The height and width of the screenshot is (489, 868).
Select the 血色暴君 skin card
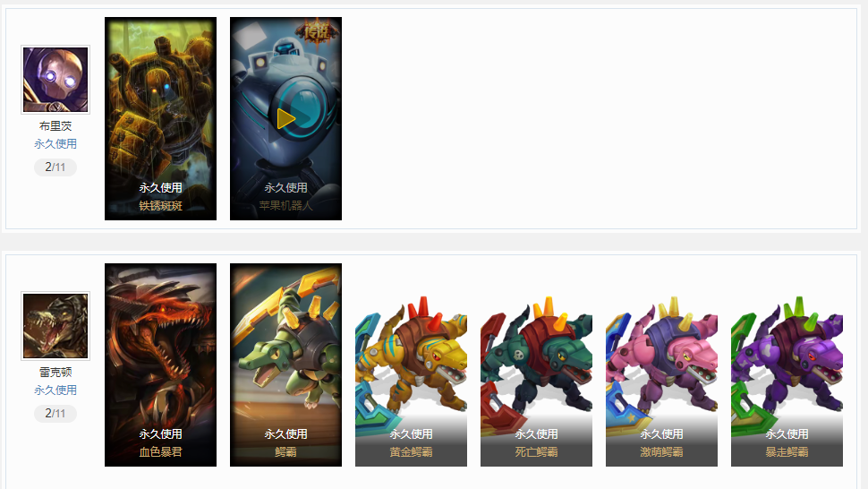click(x=160, y=365)
